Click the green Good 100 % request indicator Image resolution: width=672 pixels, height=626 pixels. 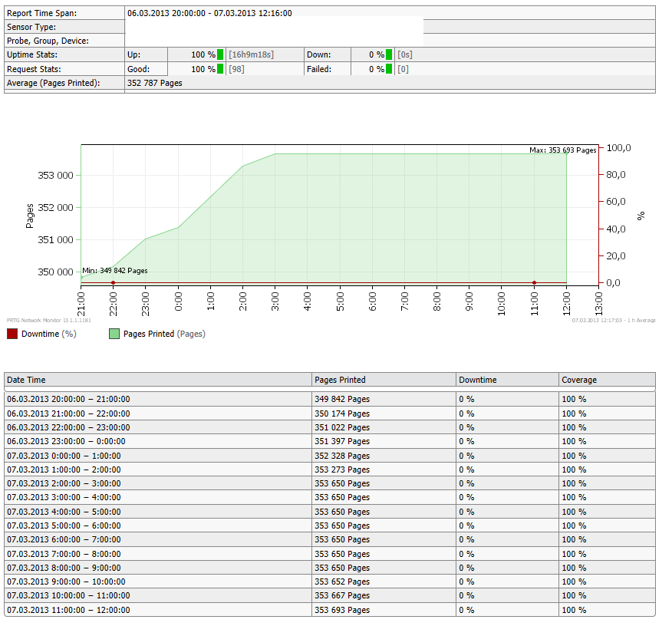click(220, 68)
